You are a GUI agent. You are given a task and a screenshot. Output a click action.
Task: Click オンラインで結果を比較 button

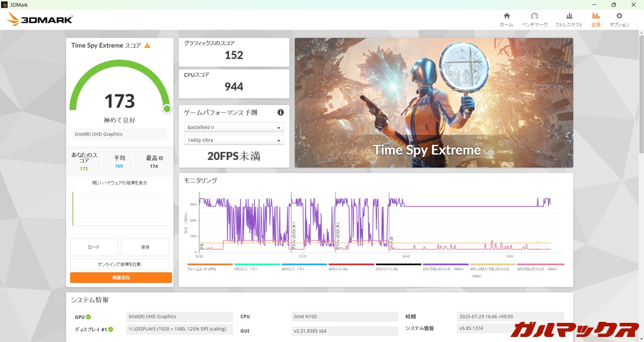[x=119, y=264]
